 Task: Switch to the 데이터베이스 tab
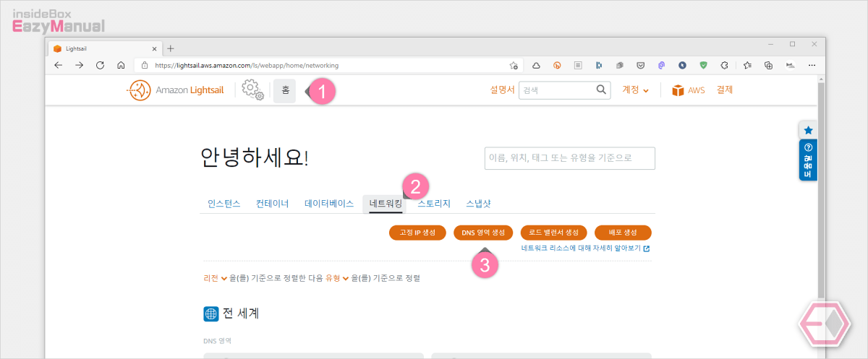tap(329, 204)
